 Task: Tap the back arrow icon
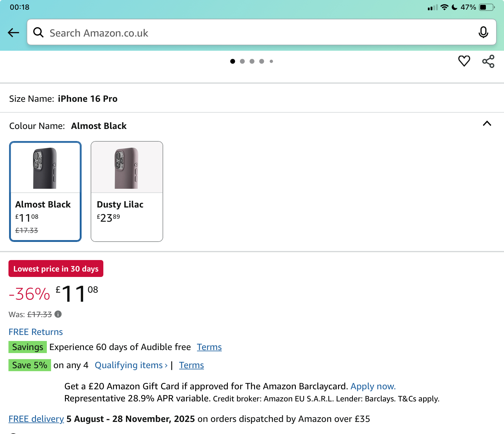(x=14, y=33)
